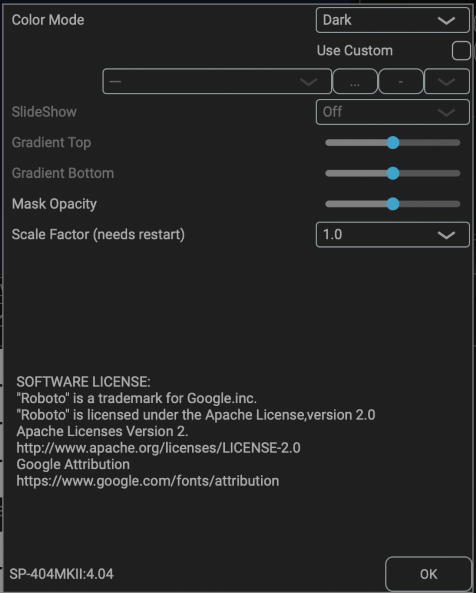Click the browse ellipsis button

tap(355, 81)
